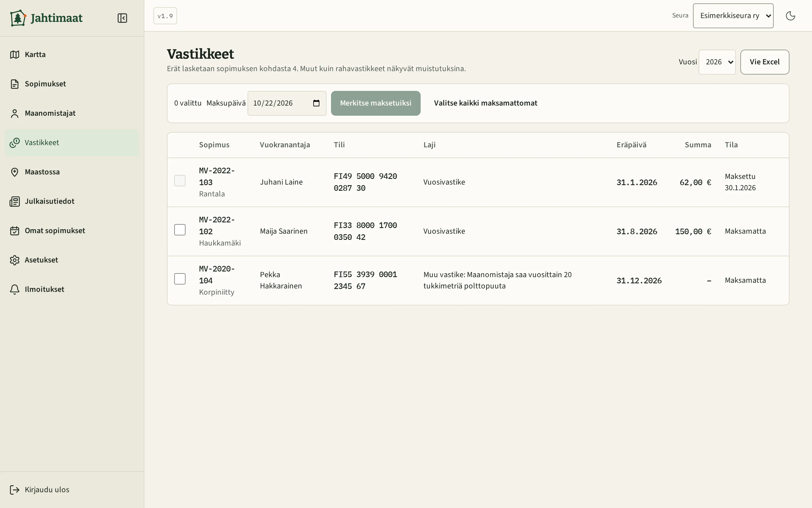Navigate to the Maanomistajat label
The width and height of the screenshot is (812, 508).
click(50, 113)
